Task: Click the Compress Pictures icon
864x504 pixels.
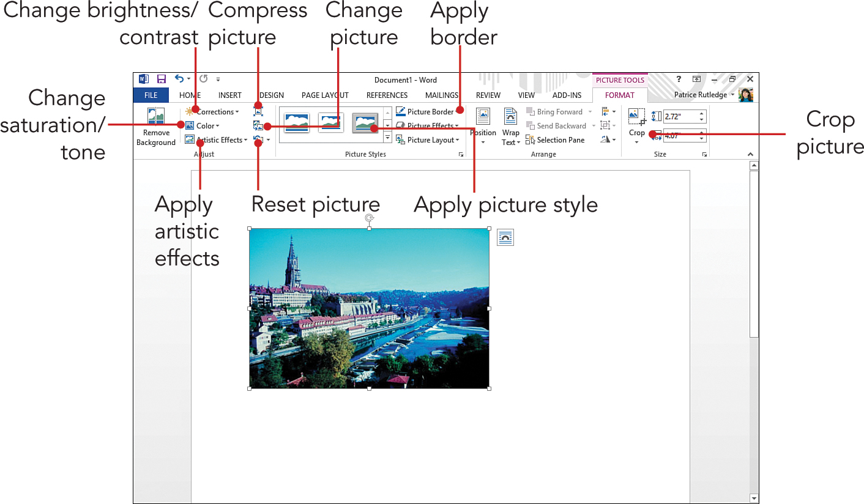Action: tap(258, 111)
